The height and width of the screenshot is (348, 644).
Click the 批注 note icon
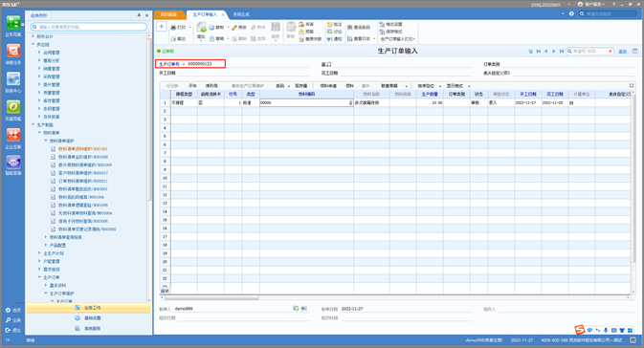click(x=329, y=24)
